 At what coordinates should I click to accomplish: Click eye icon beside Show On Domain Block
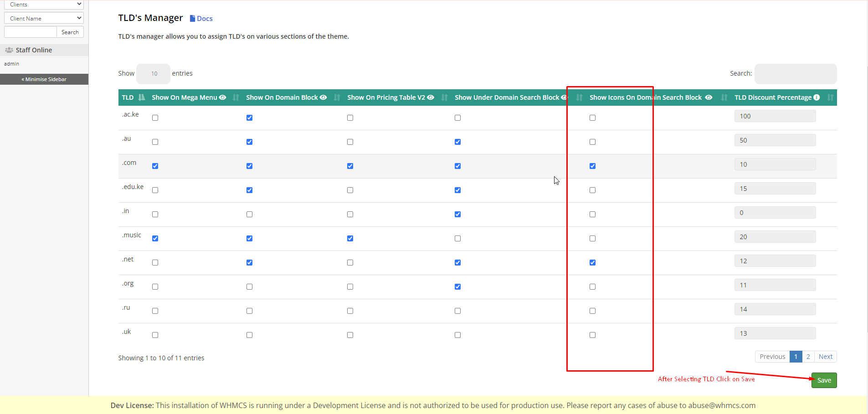tap(324, 97)
